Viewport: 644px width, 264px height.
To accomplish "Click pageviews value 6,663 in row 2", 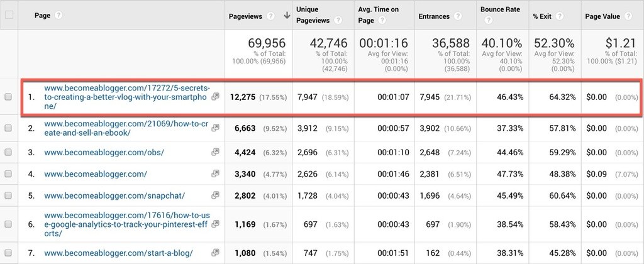I will pos(245,128).
